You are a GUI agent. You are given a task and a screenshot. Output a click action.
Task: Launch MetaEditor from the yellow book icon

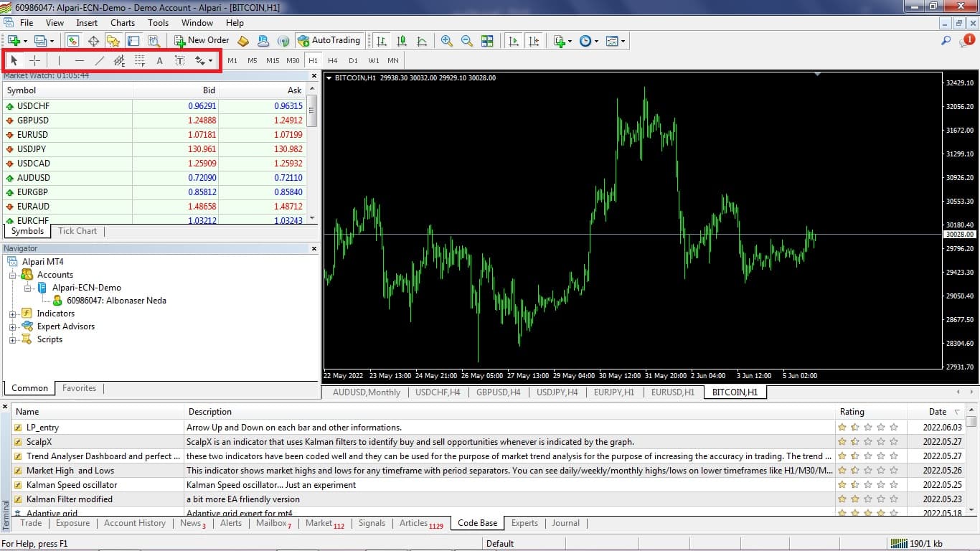(x=243, y=41)
